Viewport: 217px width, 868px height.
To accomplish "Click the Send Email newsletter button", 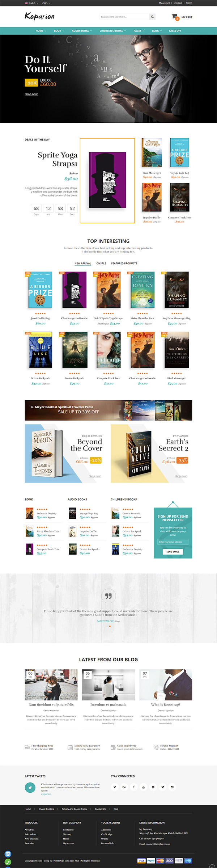I will pyautogui.click(x=173, y=552).
